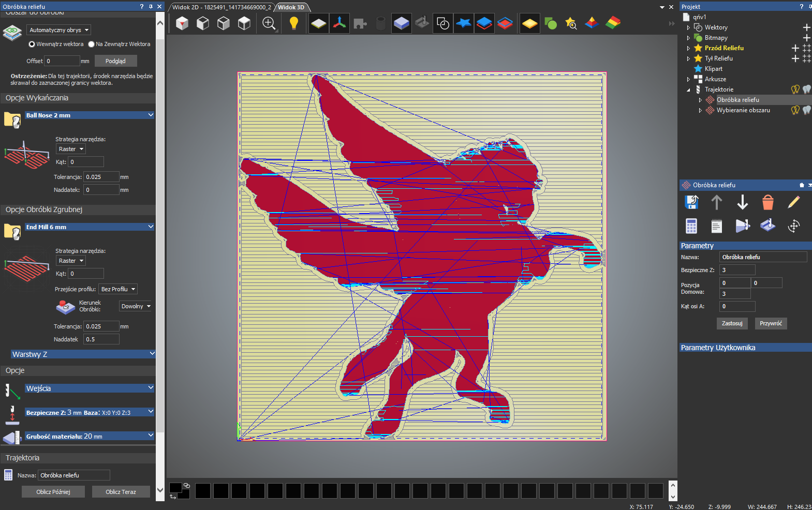This screenshot has height=510, width=812.
Task: Expand the Wektory tree node
Action: tap(688, 27)
